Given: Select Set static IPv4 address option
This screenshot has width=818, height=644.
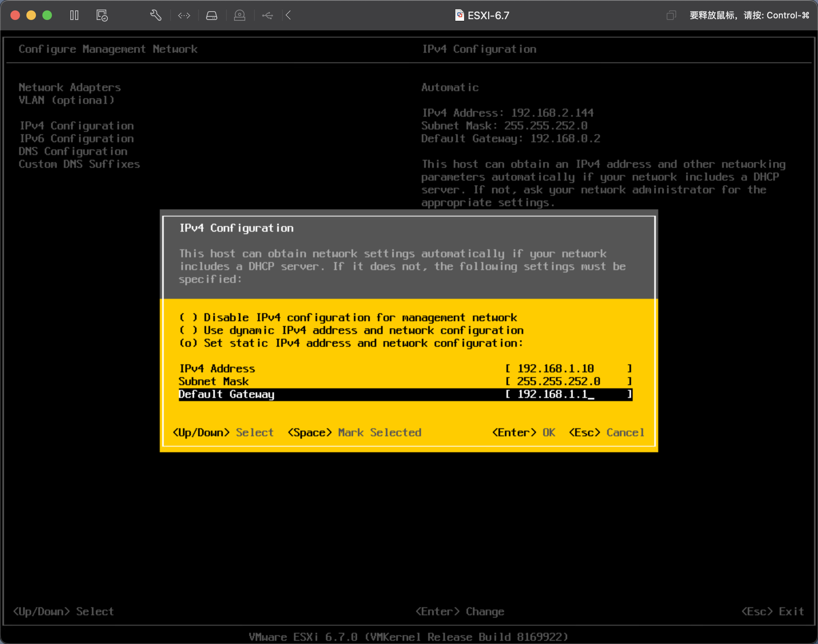Looking at the screenshot, I should [x=188, y=343].
